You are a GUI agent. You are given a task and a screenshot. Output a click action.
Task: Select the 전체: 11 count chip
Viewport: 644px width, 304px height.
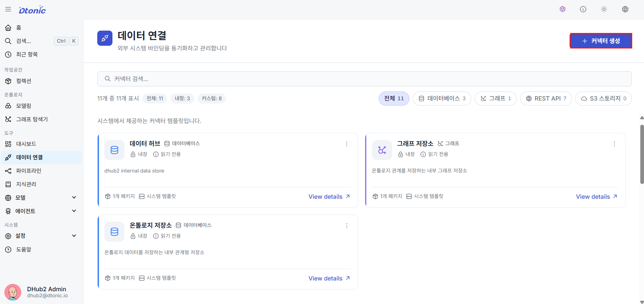155,99
